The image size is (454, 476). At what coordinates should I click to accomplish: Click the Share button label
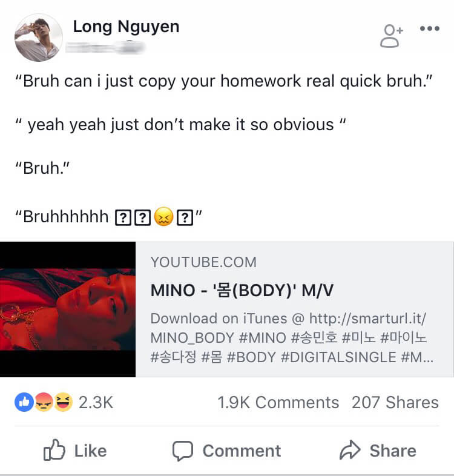393,451
